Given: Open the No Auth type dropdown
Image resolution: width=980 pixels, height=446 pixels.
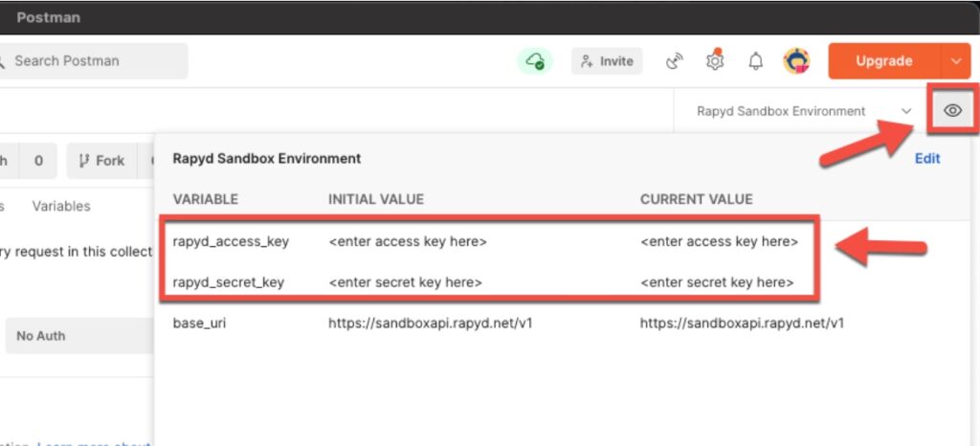Looking at the screenshot, I should point(77,336).
